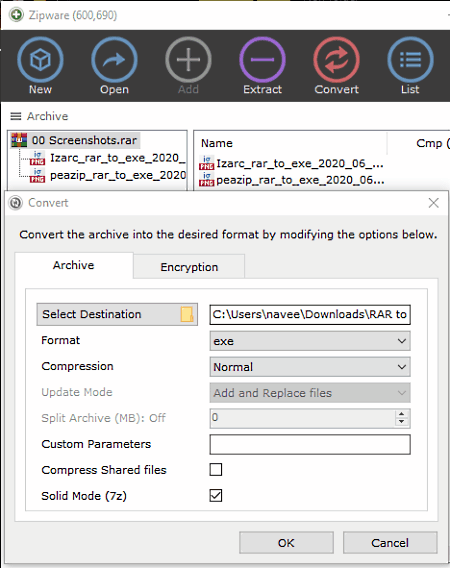Click the Custom Parameters input field
This screenshot has width=450, height=568.
point(310,444)
